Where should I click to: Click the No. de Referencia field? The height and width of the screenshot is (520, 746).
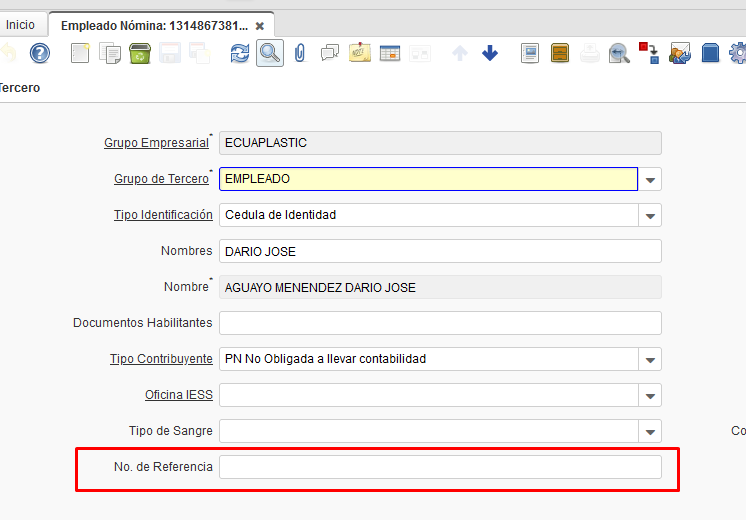440,467
